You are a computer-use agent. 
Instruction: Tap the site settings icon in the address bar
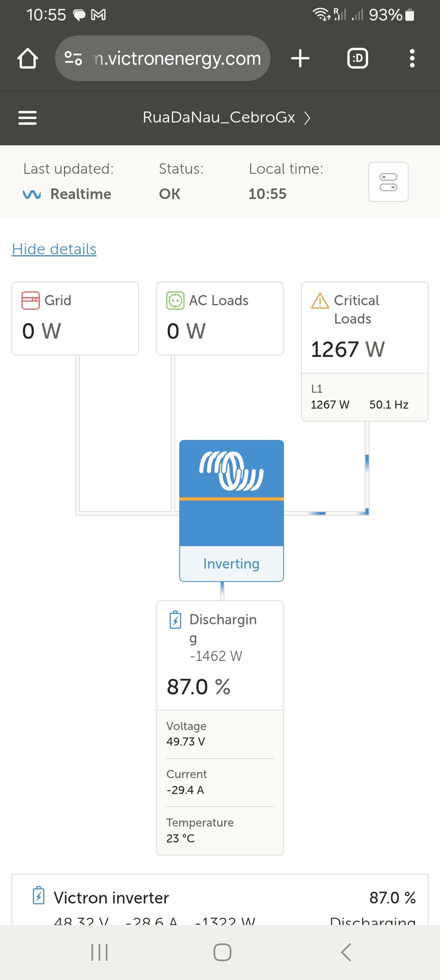73,58
